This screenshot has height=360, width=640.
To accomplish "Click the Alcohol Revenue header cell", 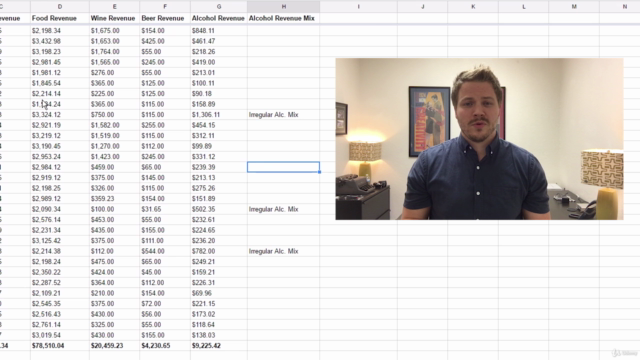I will pos(219,18).
